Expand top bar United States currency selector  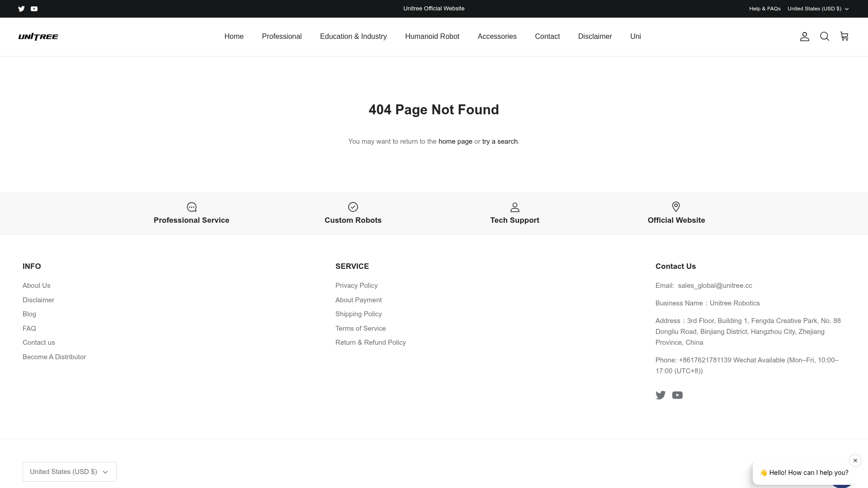pos(818,9)
